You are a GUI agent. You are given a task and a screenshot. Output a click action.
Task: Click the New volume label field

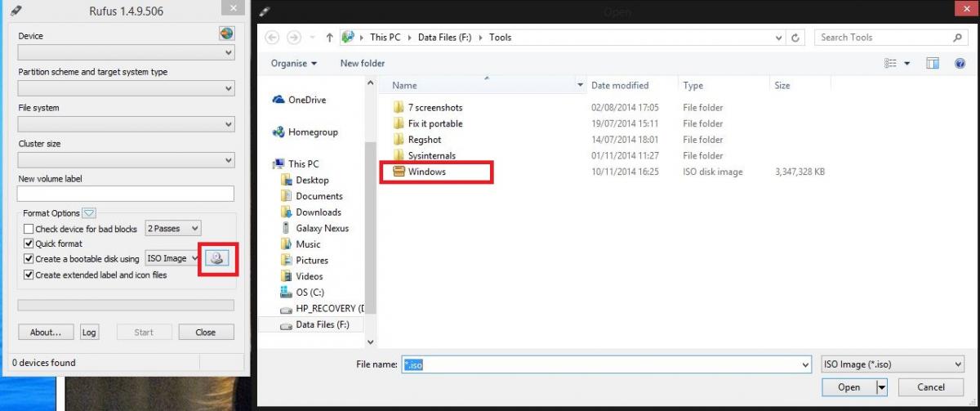pyautogui.click(x=126, y=194)
